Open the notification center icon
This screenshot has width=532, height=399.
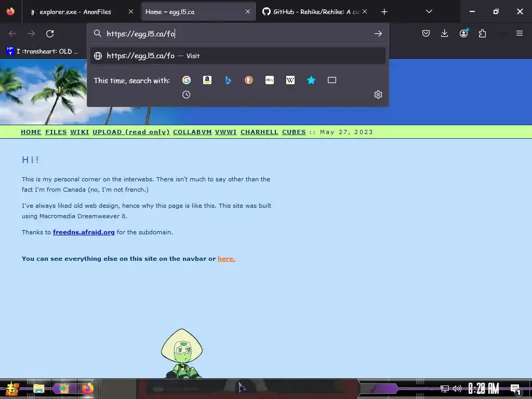point(515,389)
